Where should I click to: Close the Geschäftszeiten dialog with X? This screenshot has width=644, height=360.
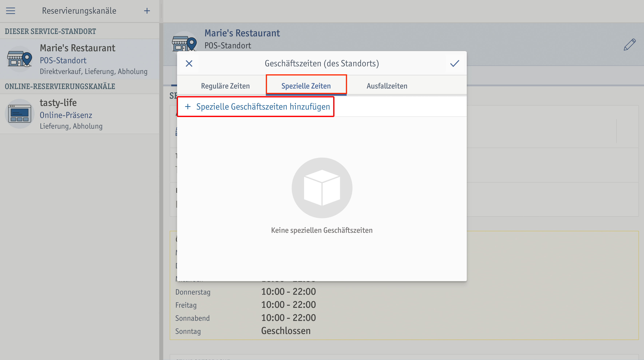coord(189,63)
